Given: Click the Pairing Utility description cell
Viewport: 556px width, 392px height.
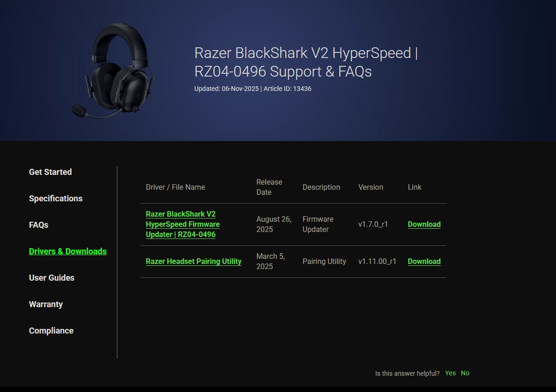Looking at the screenshot, I should tap(324, 262).
